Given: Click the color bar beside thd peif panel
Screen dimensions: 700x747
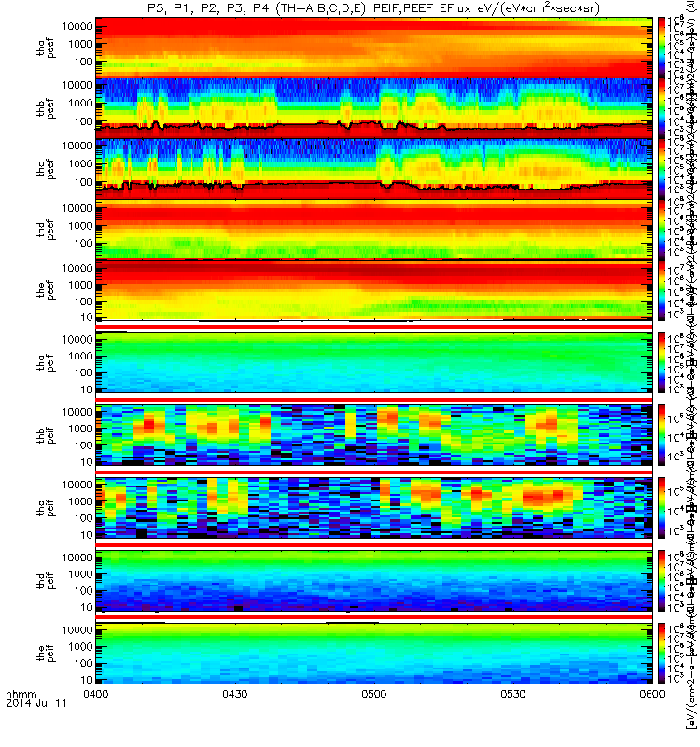Looking at the screenshot, I should 662,580.
